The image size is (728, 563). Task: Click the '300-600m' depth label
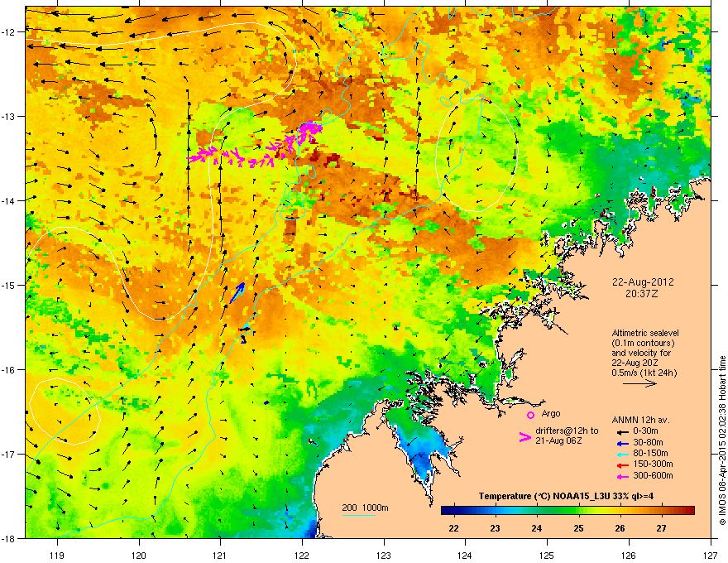(x=653, y=475)
